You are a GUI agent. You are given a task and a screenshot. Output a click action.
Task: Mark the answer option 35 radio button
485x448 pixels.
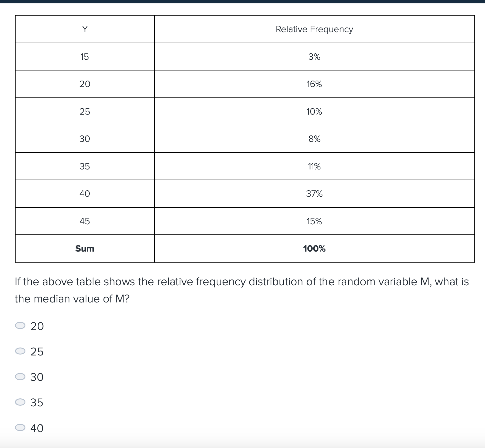(x=20, y=402)
